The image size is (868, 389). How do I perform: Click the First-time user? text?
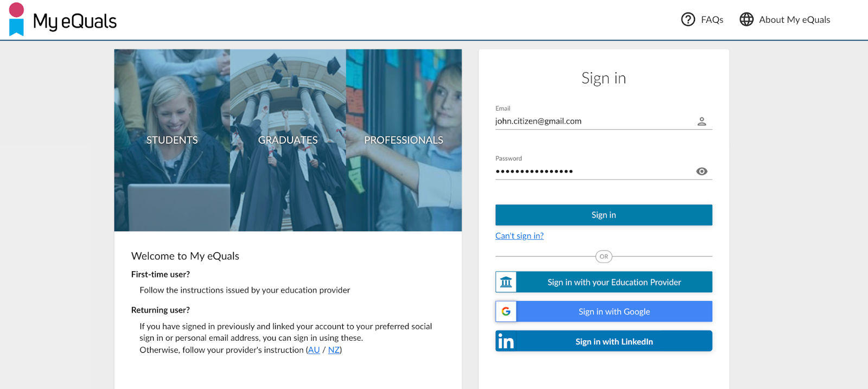click(x=161, y=275)
